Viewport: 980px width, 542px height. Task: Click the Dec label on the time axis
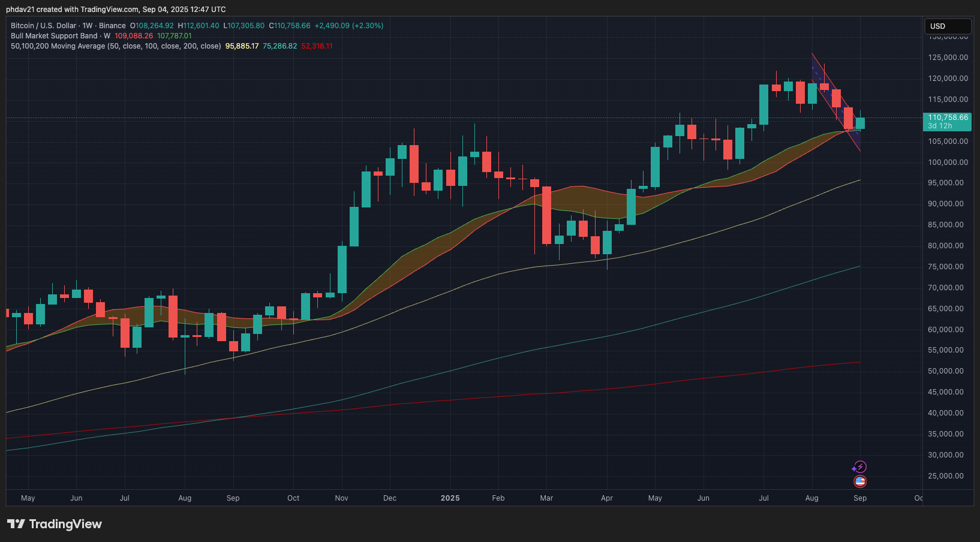pyautogui.click(x=390, y=498)
